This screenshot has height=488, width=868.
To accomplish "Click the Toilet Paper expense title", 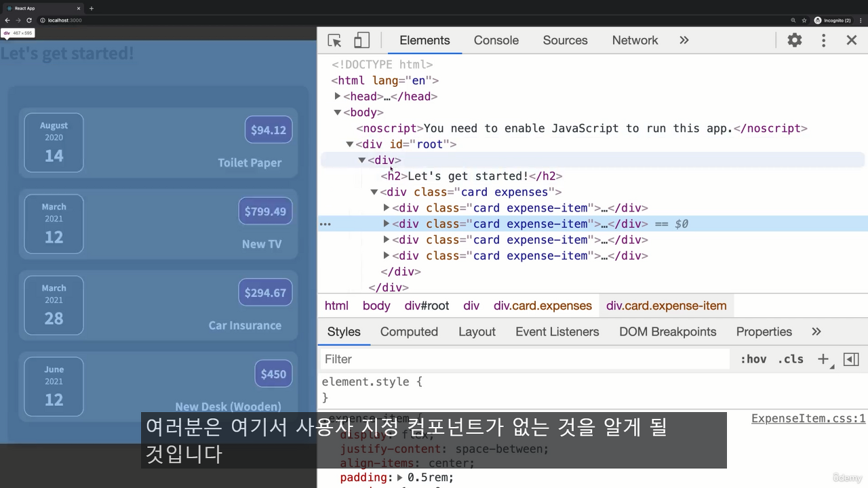I will [x=250, y=163].
